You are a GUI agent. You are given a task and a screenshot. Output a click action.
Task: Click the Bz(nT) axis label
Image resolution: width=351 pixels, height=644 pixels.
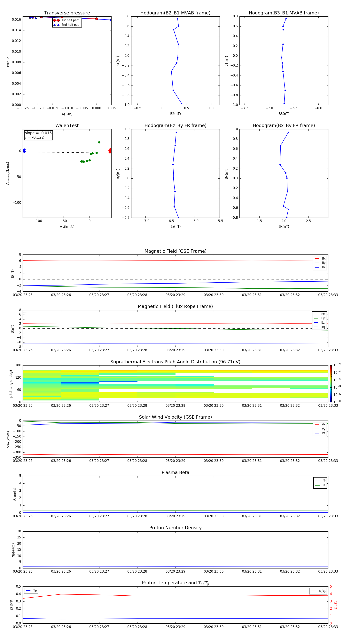[x=175, y=227]
